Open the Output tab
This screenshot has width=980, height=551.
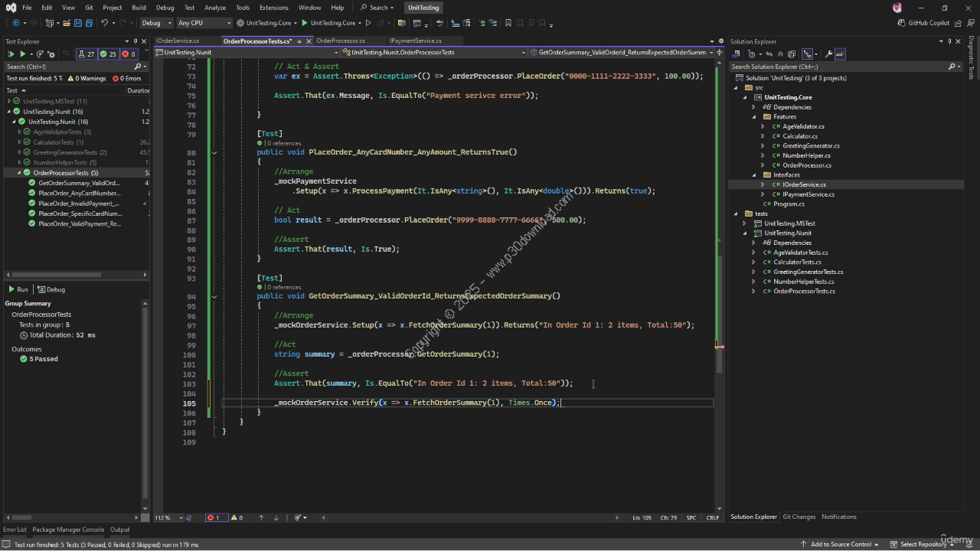(119, 530)
